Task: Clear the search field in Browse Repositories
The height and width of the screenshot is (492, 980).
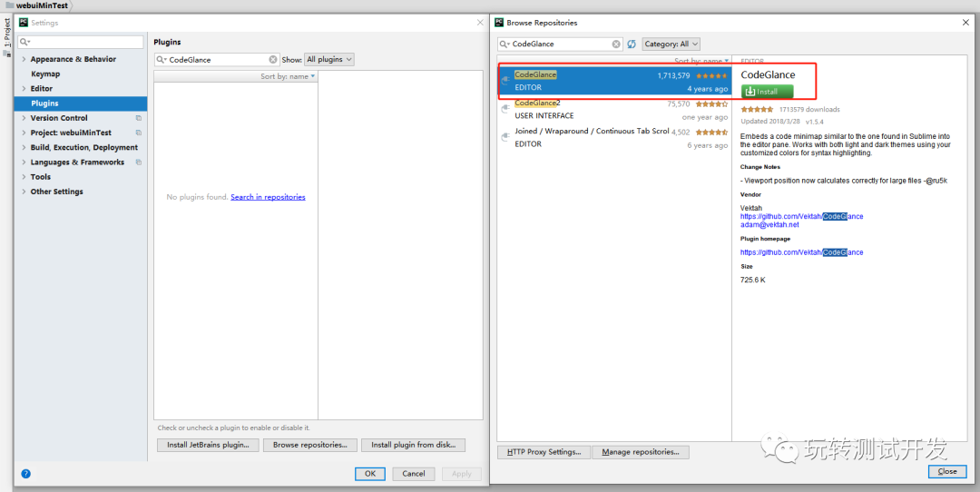Action: pos(616,44)
